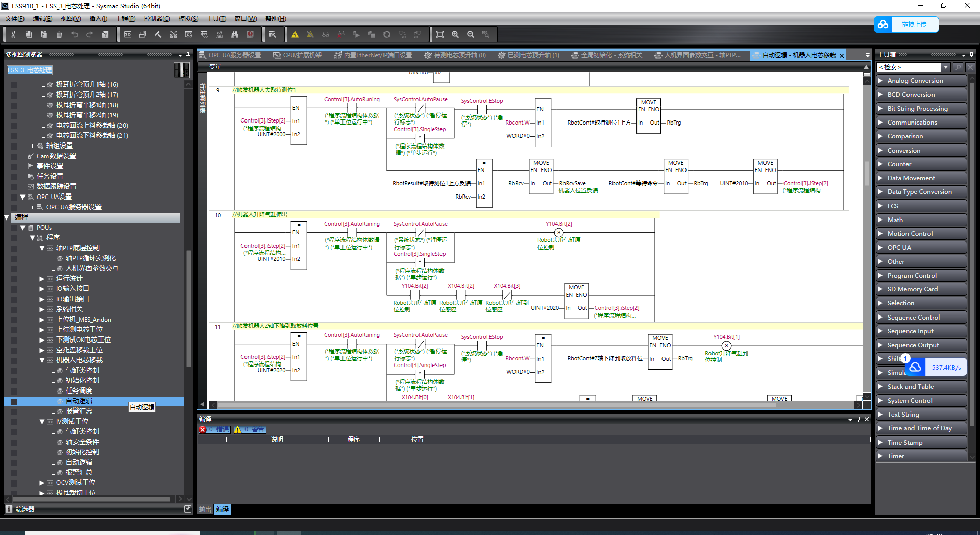980x535 pixels.
Task: Click the floating cloud speed widget icon
Action: tap(915, 367)
